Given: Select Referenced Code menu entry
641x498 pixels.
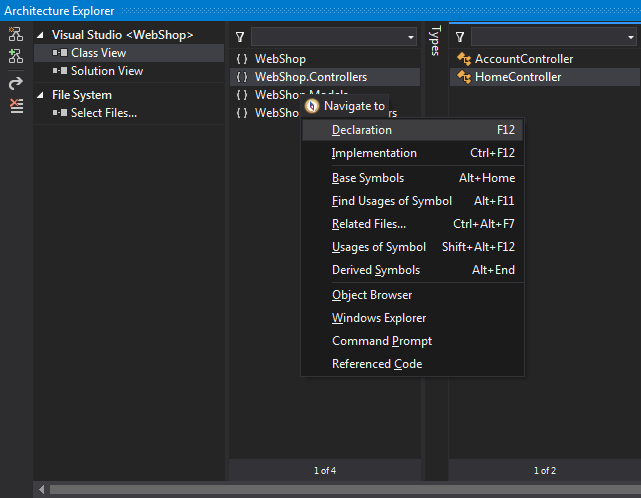Looking at the screenshot, I should (x=412, y=364).
